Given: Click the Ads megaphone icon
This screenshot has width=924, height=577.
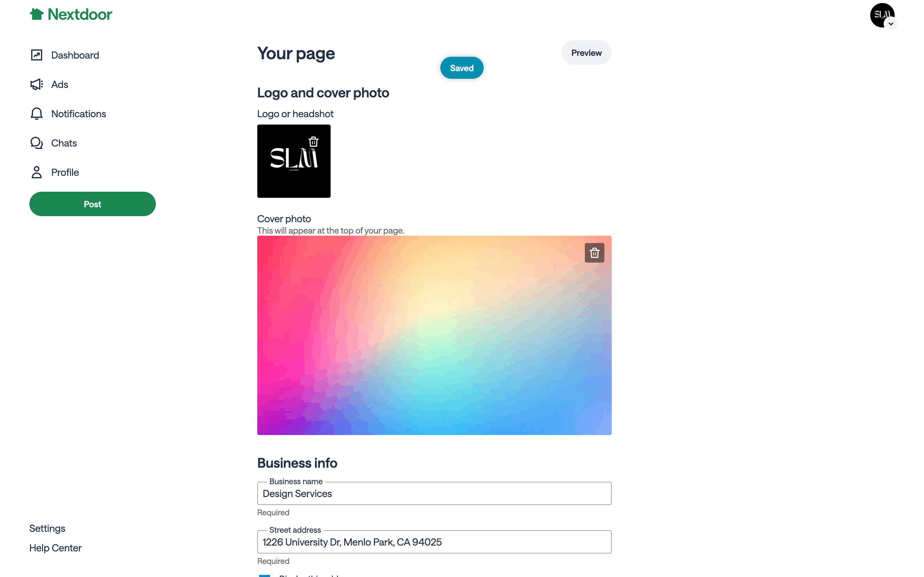Looking at the screenshot, I should 37,84.
